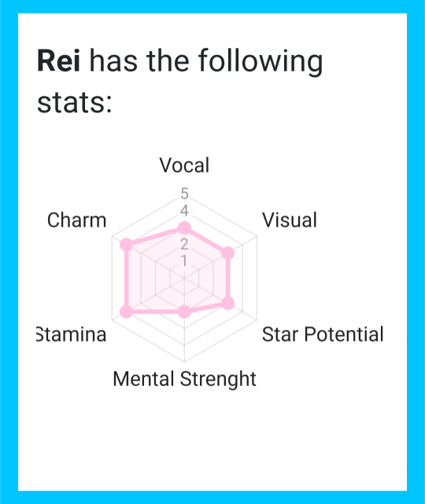Click the word following in heading
Image resolution: width=425 pixels, height=504 pixels.
[260, 61]
